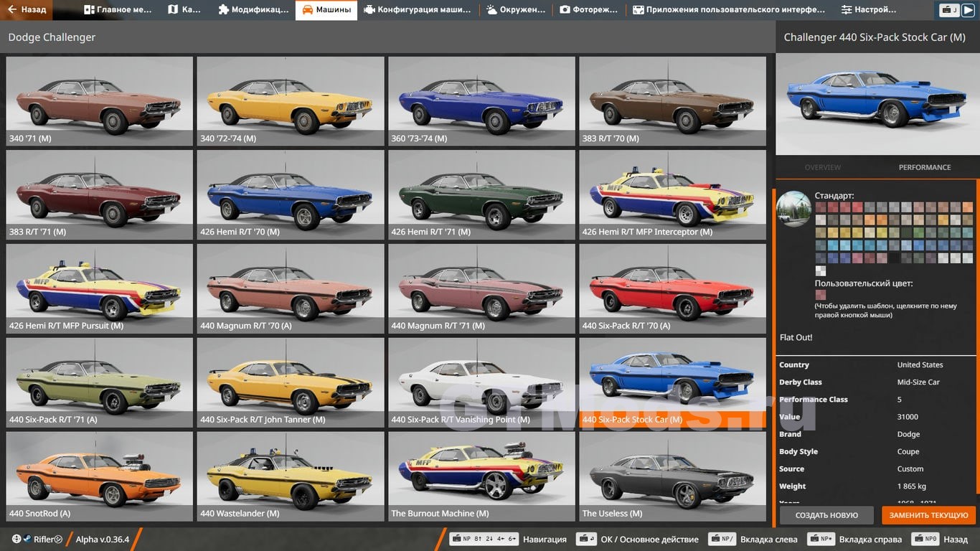Click the Flat Out! description text
Screen dimensions: 980x551
[796, 337]
